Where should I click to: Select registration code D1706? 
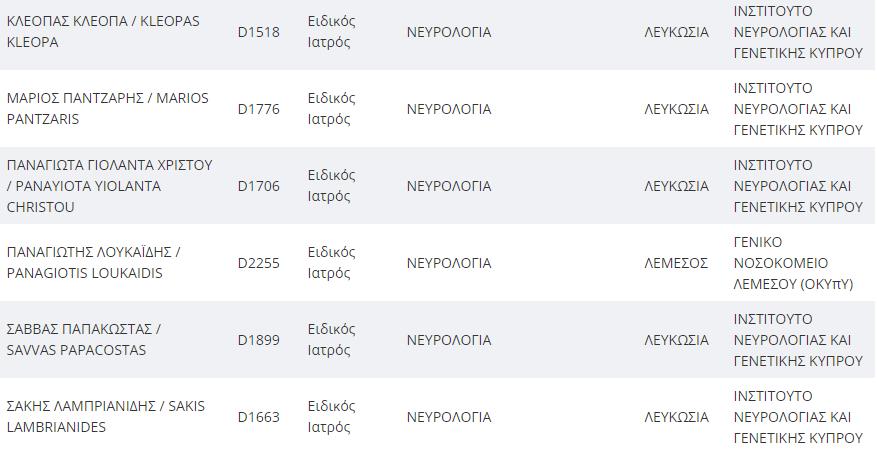[258, 186]
